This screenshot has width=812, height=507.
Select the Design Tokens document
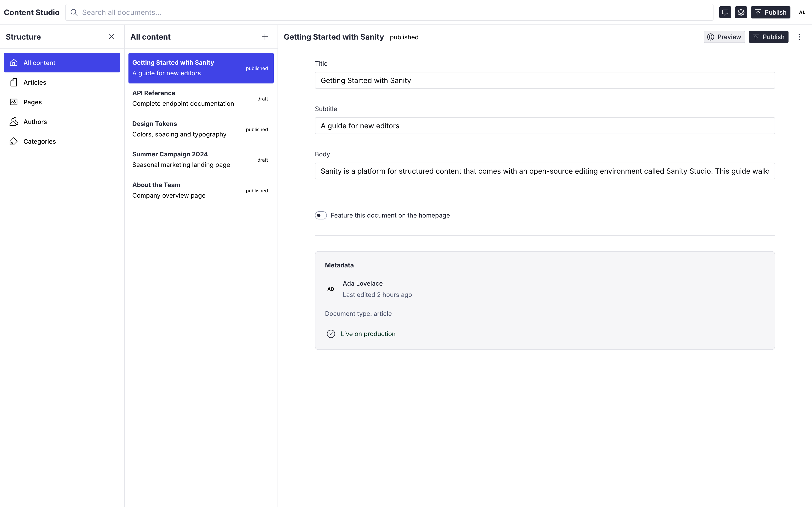(x=201, y=129)
